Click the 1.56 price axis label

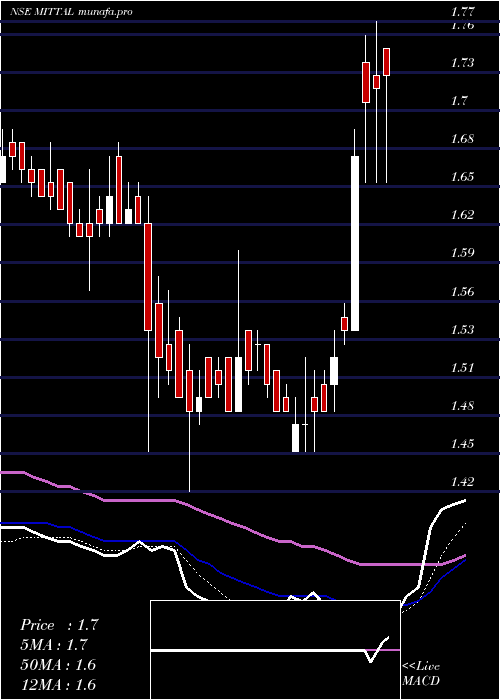462,292
